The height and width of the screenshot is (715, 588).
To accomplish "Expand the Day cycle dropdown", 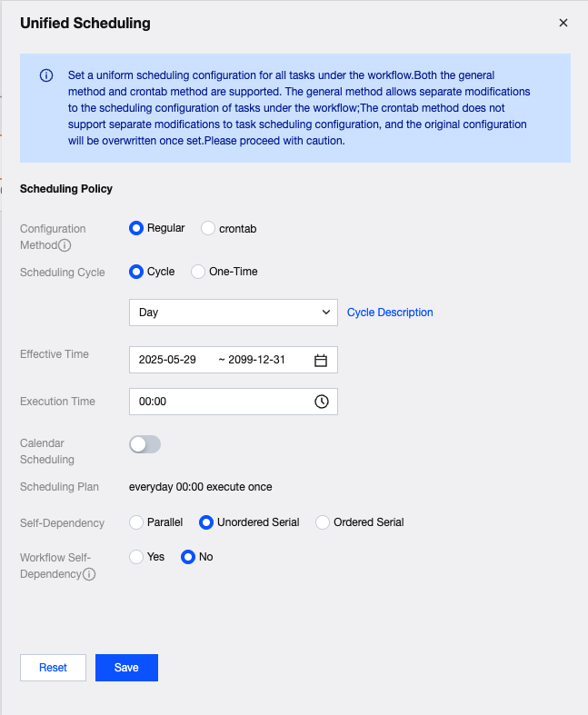I will pyautogui.click(x=233, y=313).
